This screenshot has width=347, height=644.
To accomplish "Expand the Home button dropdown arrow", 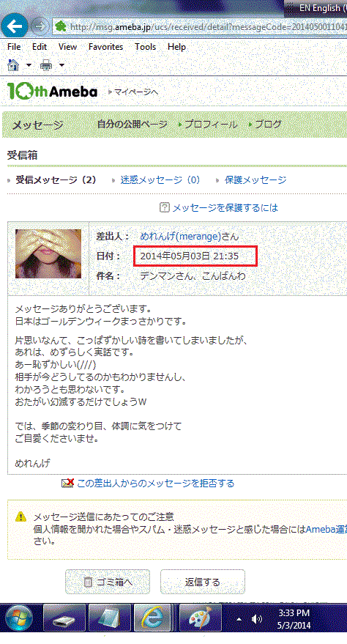I will click(29, 65).
